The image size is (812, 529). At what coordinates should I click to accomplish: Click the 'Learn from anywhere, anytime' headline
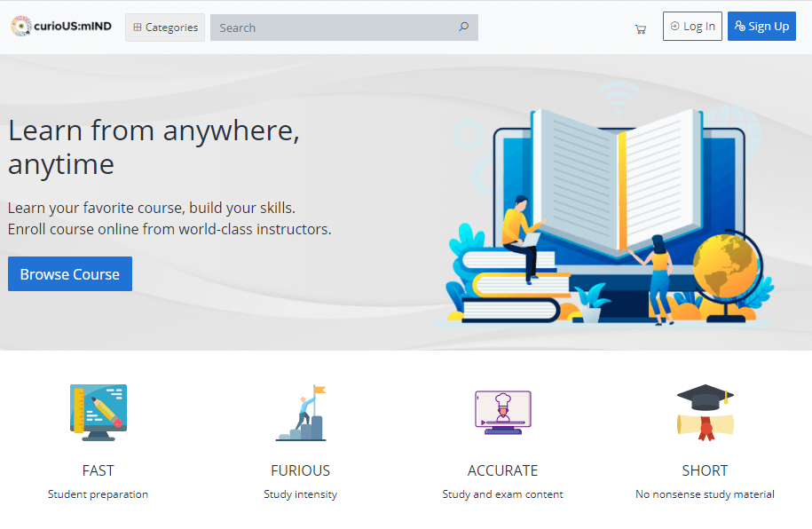click(x=154, y=147)
